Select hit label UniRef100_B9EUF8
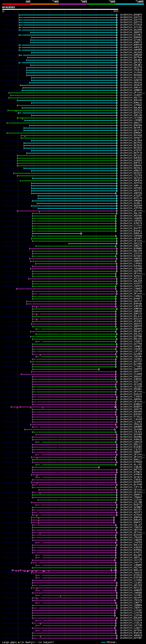This screenshot has height=644, width=146. pyautogui.click(x=131, y=520)
